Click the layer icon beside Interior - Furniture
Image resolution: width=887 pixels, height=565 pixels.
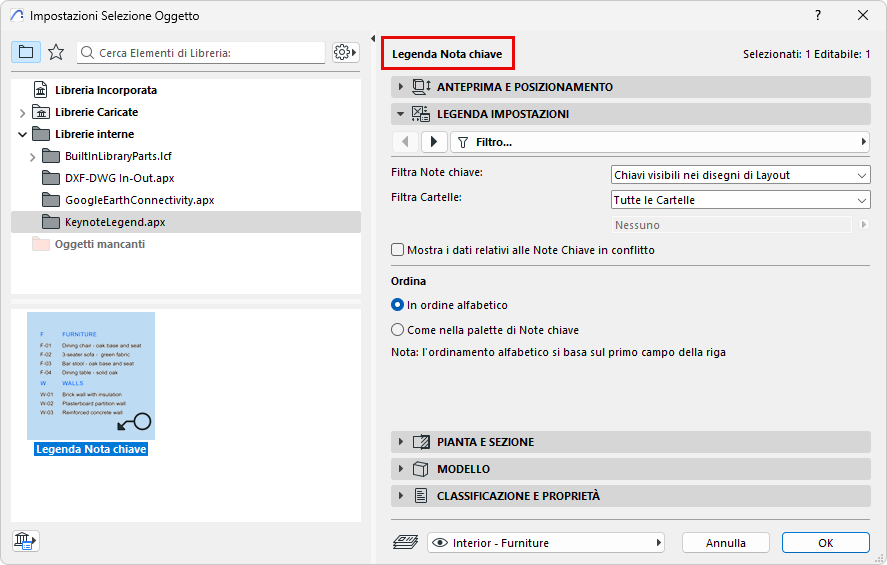click(406, 543)
